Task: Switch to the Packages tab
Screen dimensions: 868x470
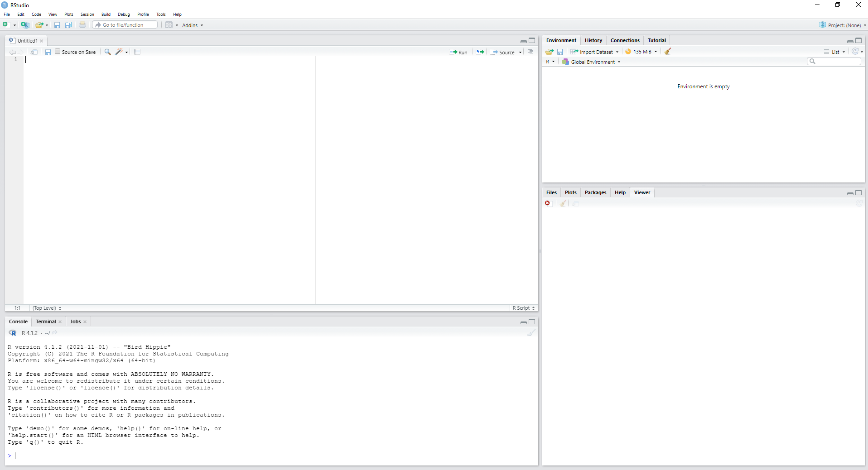Action: pyautogui.click(x=595, y=192)
